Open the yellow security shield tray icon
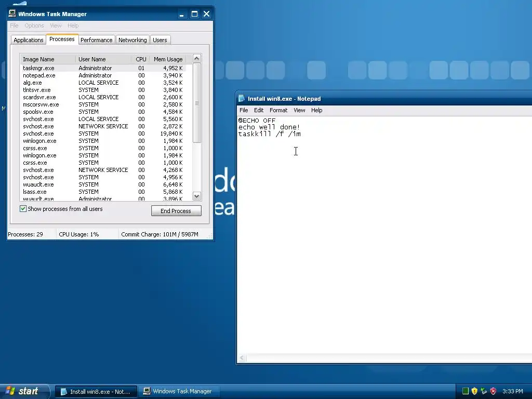The width and height of the screenshot is (532, 399). tap(475, 391)
